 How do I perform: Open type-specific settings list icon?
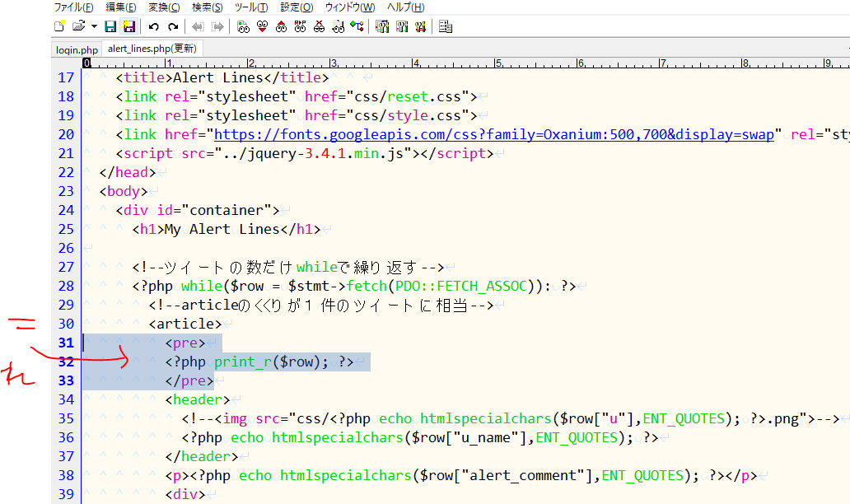[x=382, y=26]
